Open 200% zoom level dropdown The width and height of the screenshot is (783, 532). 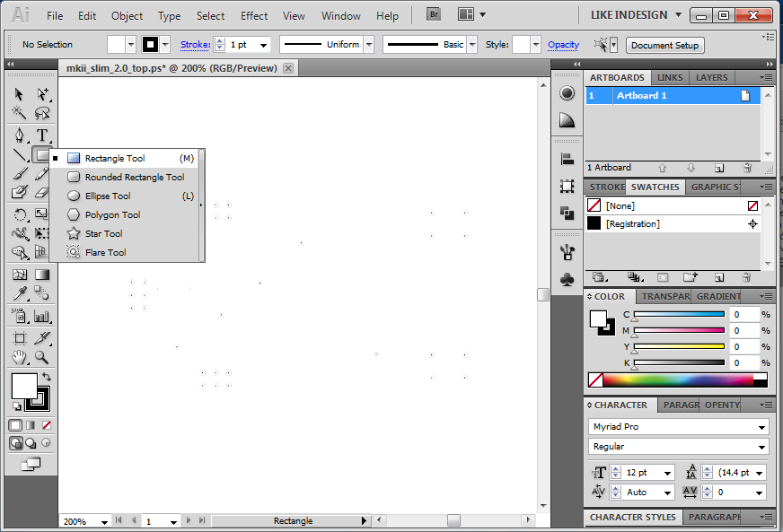104,522
